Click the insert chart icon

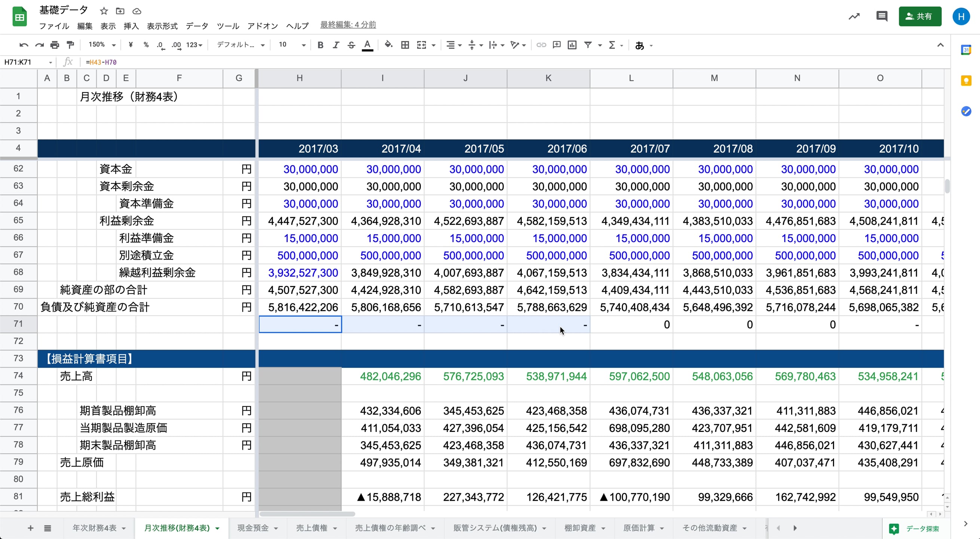572,45
